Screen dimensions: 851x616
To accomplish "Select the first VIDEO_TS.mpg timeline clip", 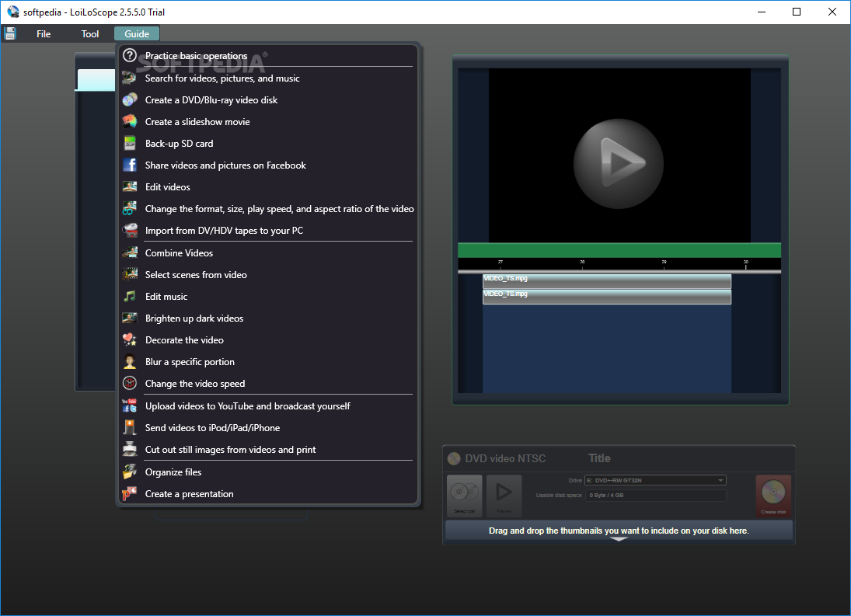I will coord(607,281).
